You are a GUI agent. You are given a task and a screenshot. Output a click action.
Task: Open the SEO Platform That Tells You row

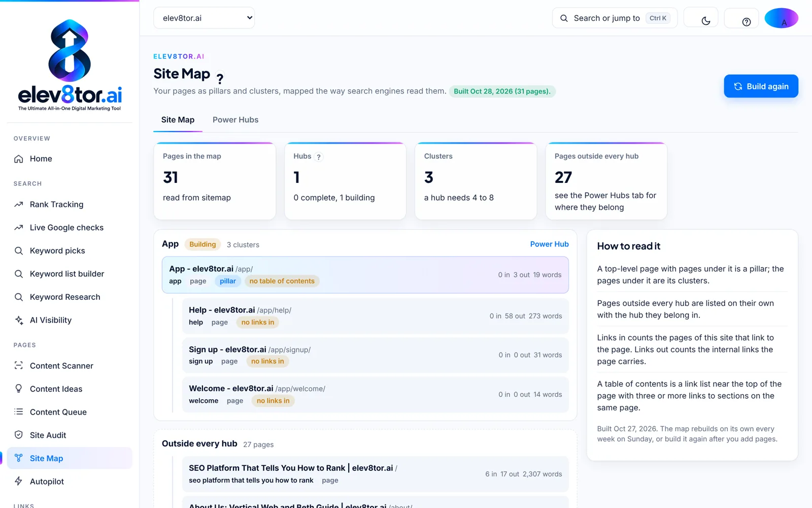376,474
